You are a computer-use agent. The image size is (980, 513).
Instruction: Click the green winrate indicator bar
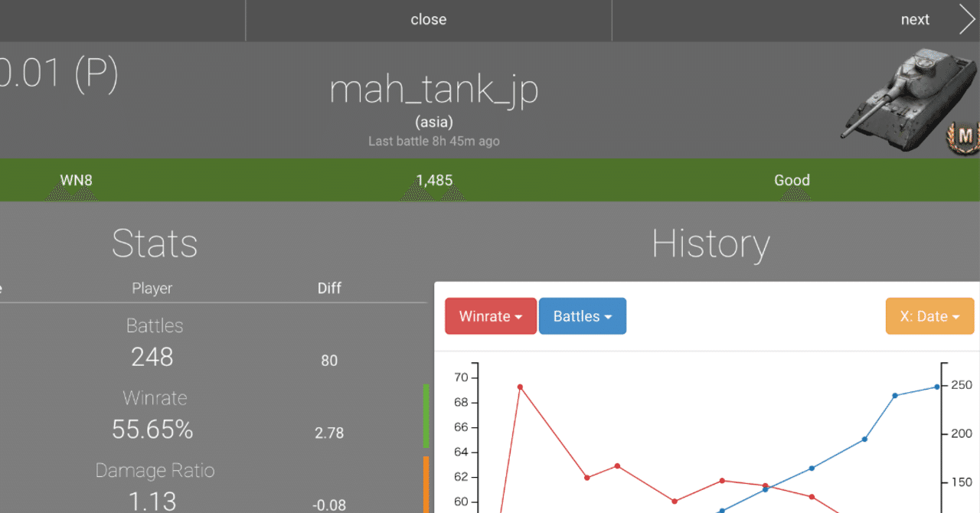tap(426, 416)
